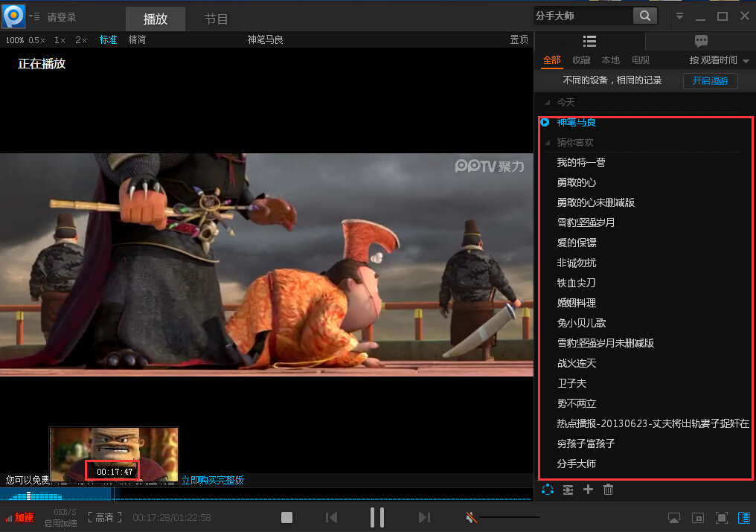Open the 按观看时间 sort dropdown
Image resolution: width=756 pixels, height=532 pixels.
pos(719,60)
